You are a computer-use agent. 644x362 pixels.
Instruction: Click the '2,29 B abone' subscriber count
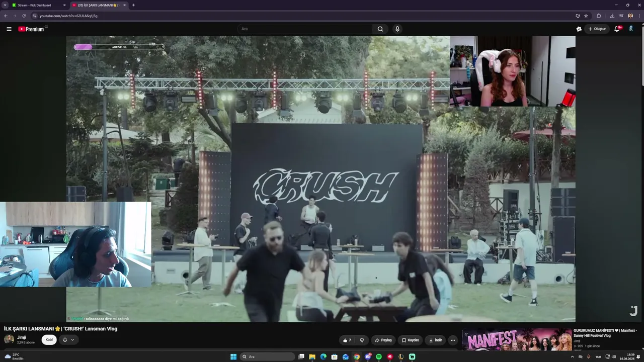point(26,342)
